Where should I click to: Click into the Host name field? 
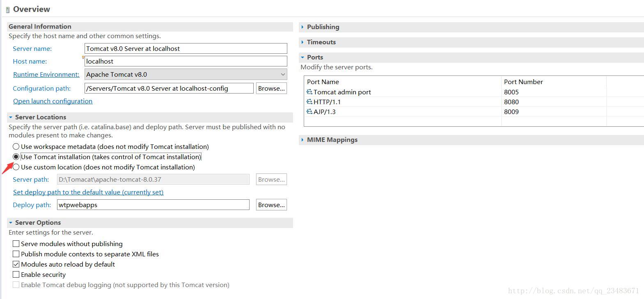pos(186,61)
